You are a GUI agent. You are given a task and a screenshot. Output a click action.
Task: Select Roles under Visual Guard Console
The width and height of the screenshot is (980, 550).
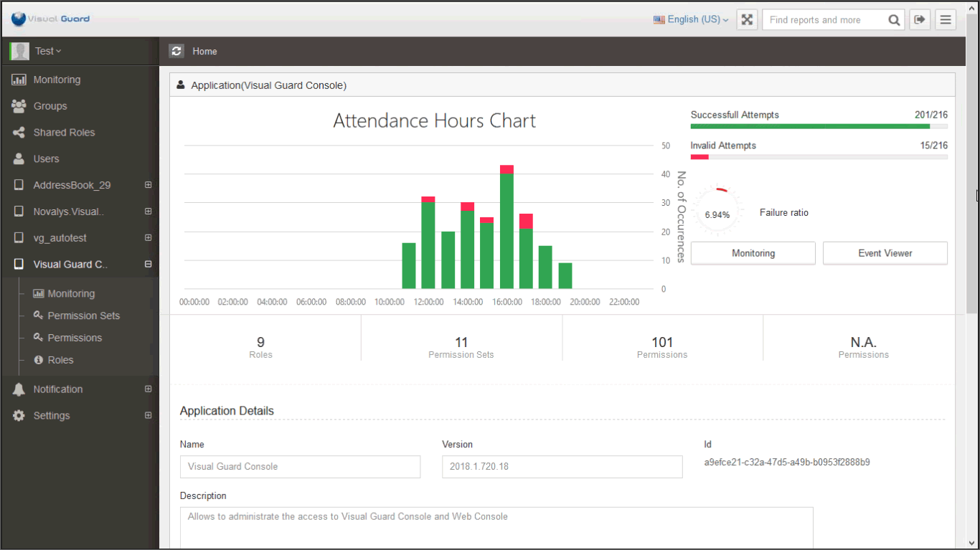[60, 360]
